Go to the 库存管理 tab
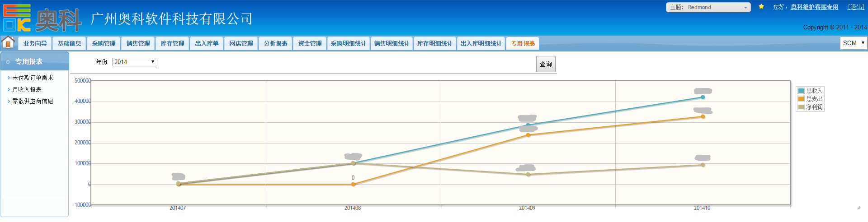Viewport: 868px width, 222px height. 172,43
